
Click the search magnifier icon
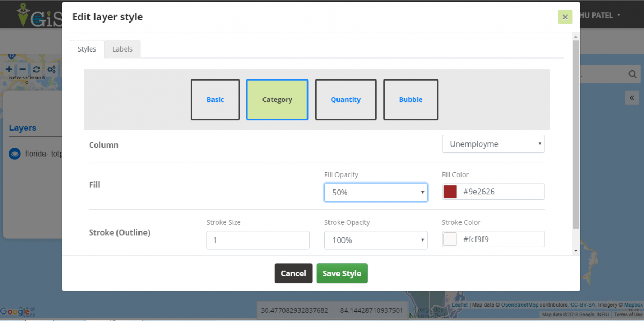pyautogui.click(x=632, y=74)
